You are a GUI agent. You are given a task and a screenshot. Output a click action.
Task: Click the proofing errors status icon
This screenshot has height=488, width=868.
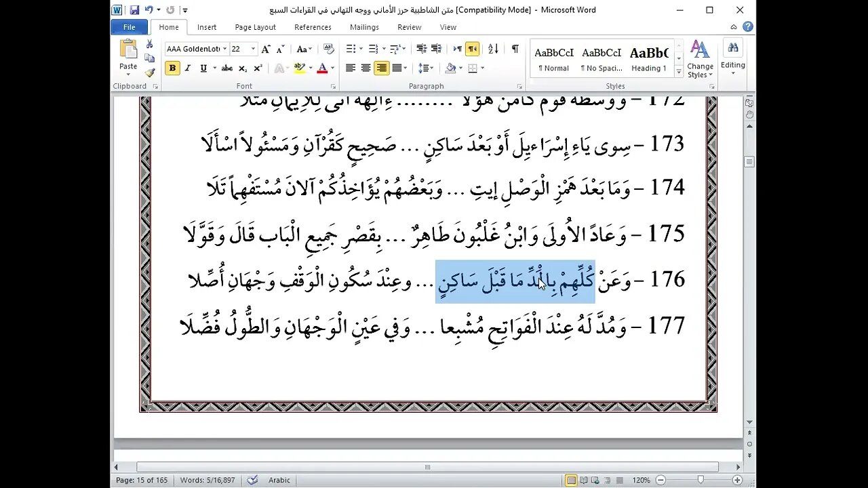coord(252,480)
